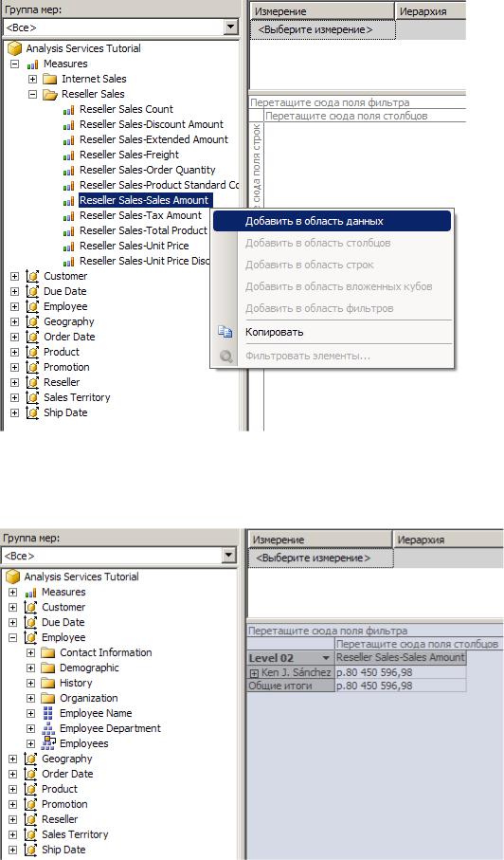Click the value cell beside Ken J. Sánchez
This screenshot has height=860, width=504.
tap(401, 672)
